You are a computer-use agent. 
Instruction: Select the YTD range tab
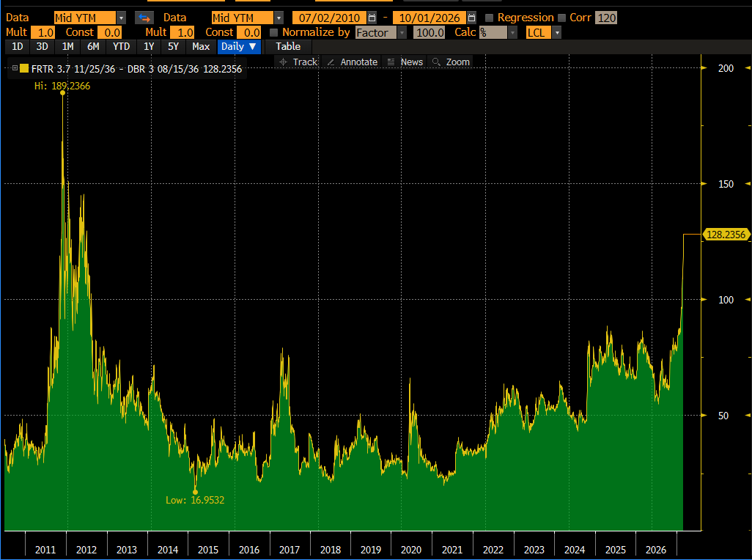122,46
